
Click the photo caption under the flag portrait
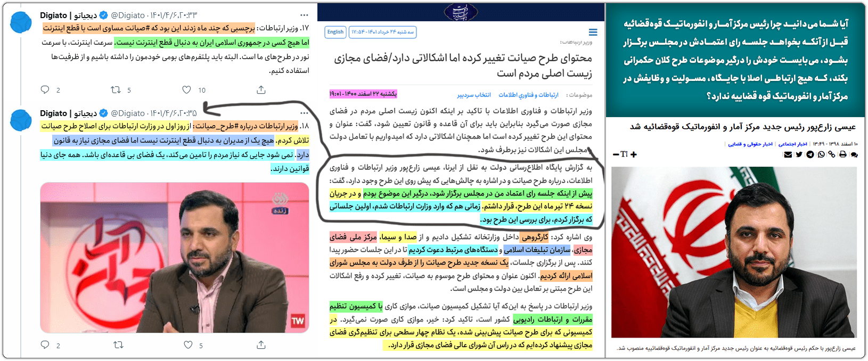click(736, 348)
